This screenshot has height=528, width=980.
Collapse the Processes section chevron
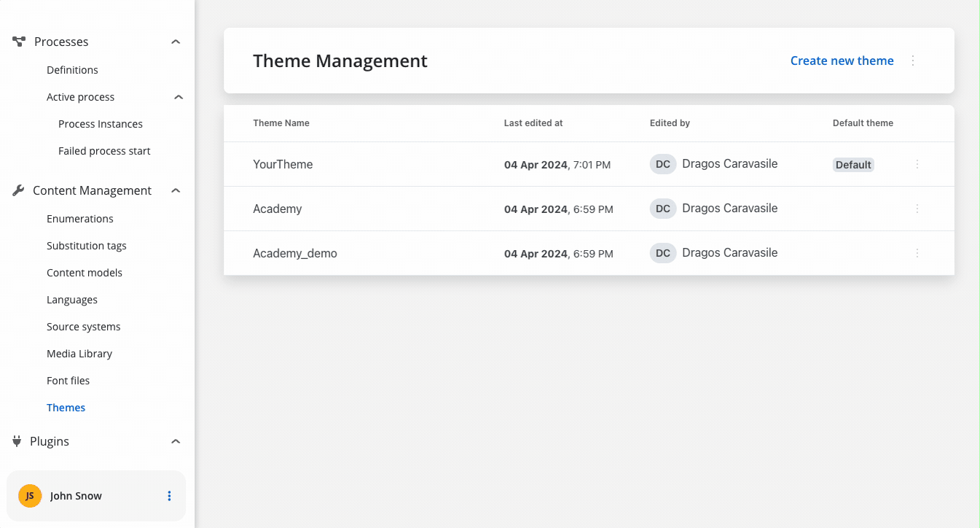(176, 42)
